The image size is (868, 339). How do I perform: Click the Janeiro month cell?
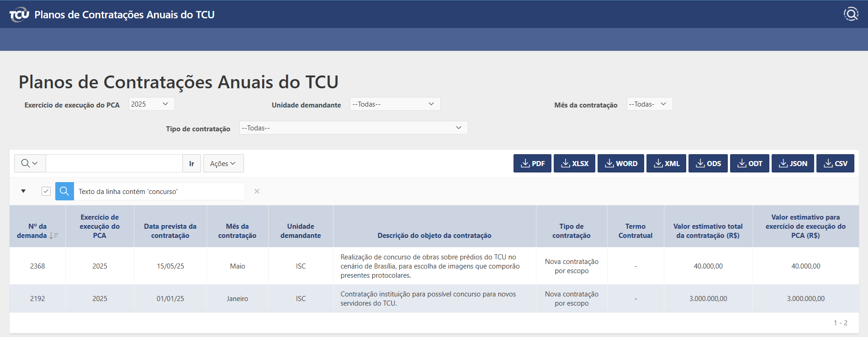coord(238,298)
